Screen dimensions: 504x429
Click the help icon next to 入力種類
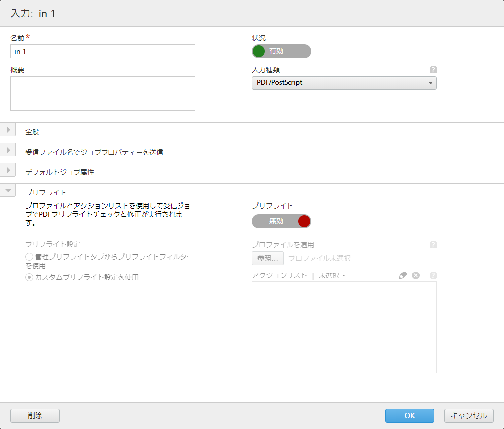[433, 70]
